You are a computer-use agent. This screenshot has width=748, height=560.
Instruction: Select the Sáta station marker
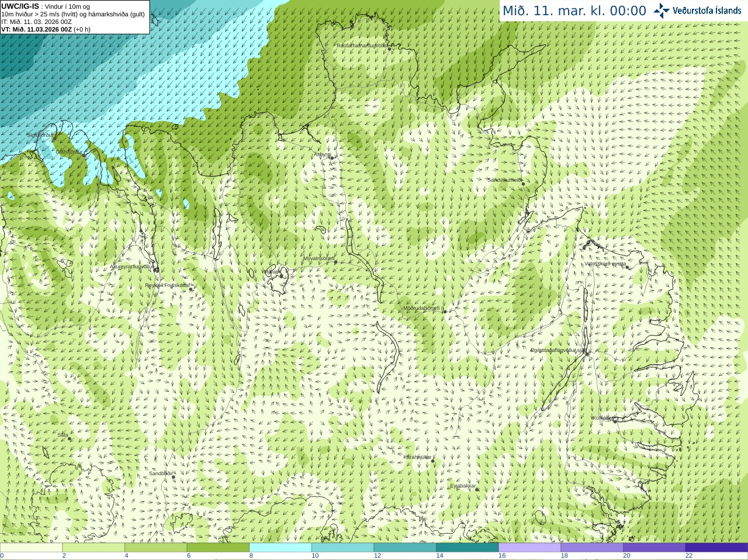click(x=70, y=438)
